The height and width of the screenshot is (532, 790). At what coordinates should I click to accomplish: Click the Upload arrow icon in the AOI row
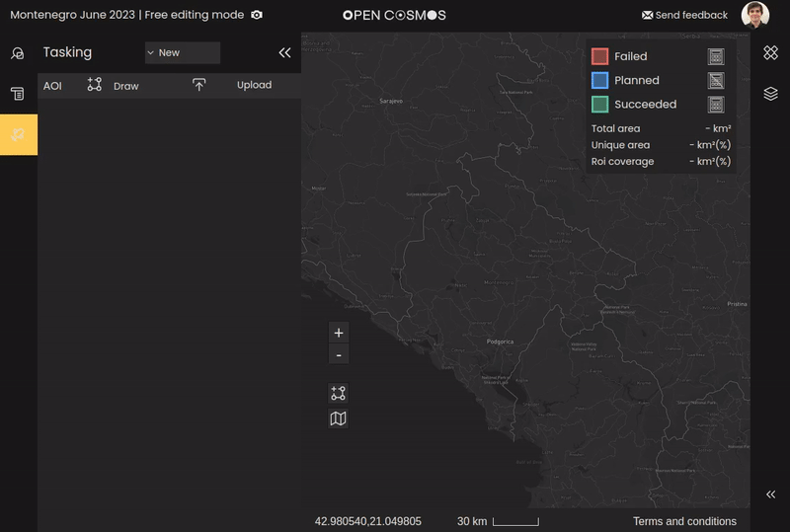[198, 85]
